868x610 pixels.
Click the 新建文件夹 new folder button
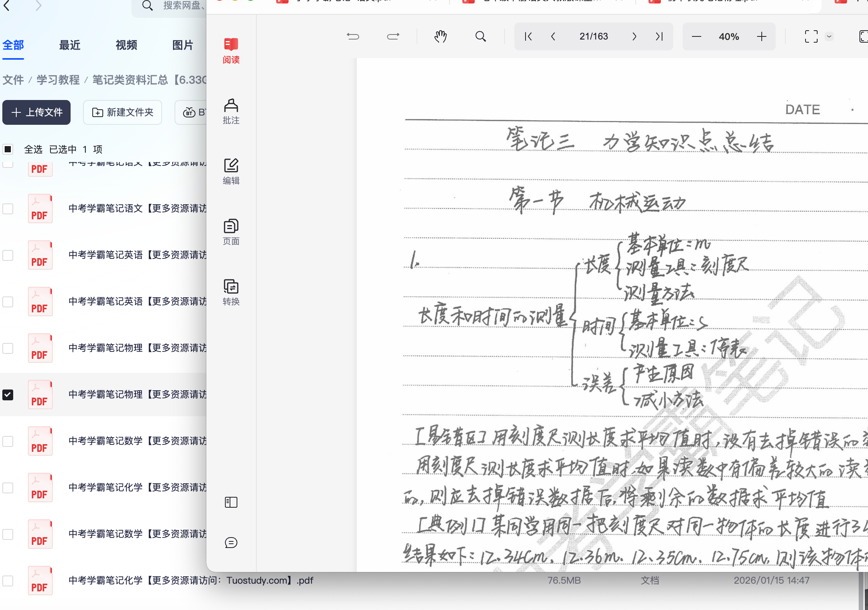click(123, 112)
